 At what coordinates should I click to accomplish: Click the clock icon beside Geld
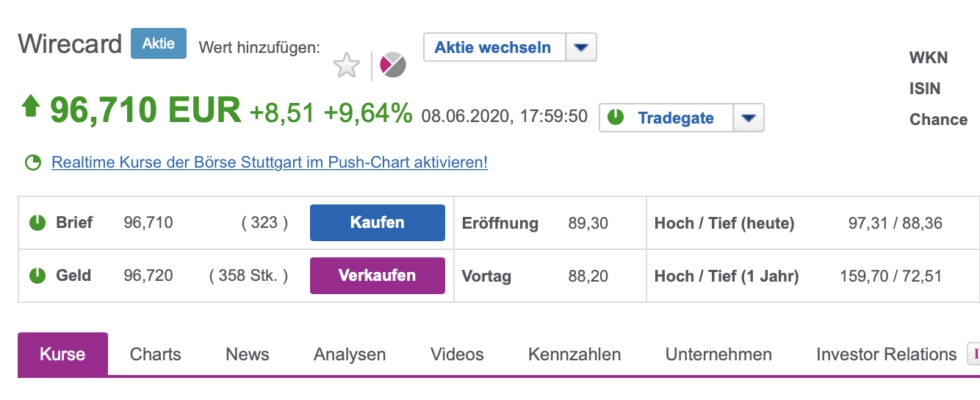coord(37,276)
